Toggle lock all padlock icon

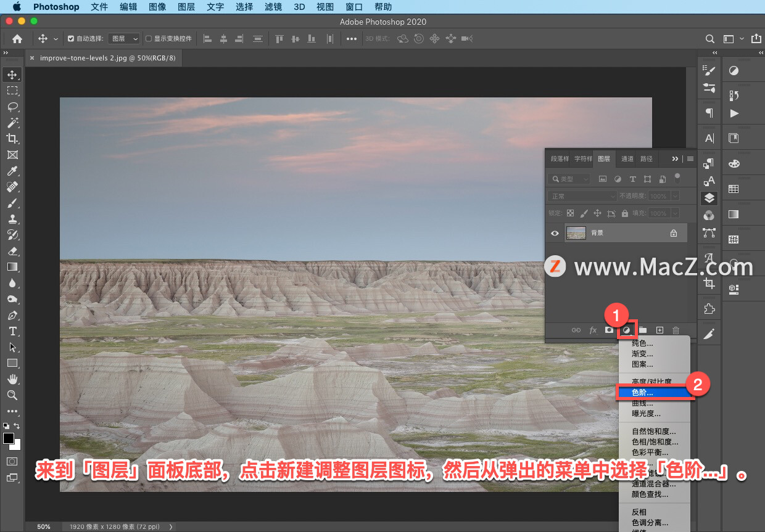625,213
